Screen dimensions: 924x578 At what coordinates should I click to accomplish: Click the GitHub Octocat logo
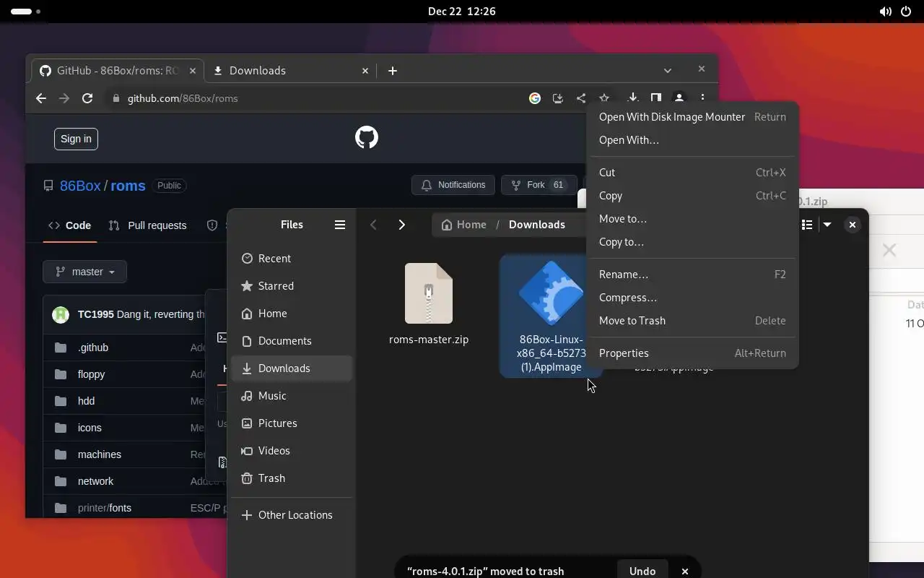tap(367, 137)
